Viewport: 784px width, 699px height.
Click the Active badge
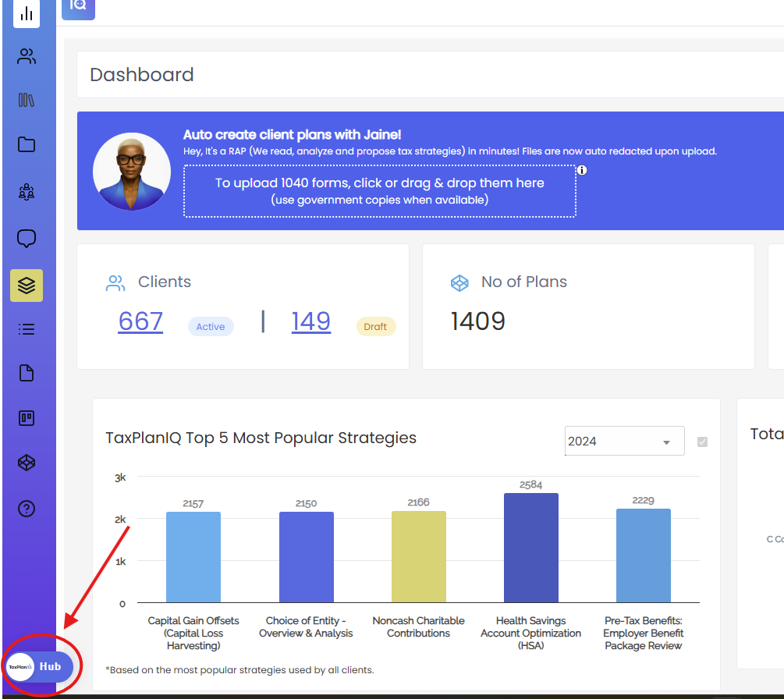pos(211,327)
